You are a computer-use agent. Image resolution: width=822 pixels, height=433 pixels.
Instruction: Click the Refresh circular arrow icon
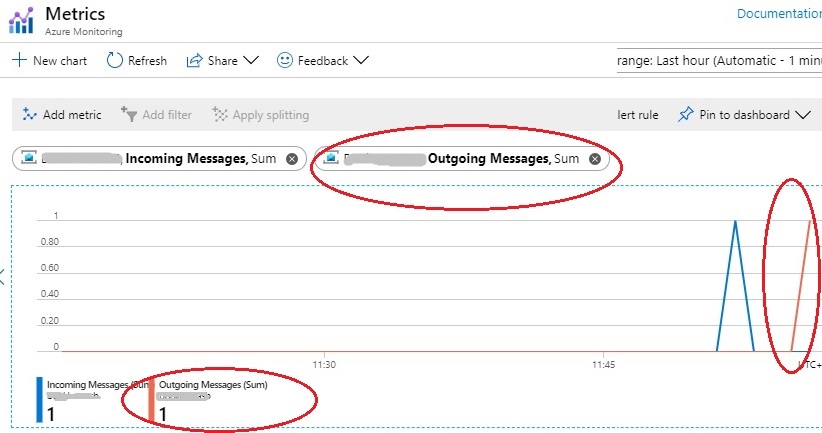(114, 60)
